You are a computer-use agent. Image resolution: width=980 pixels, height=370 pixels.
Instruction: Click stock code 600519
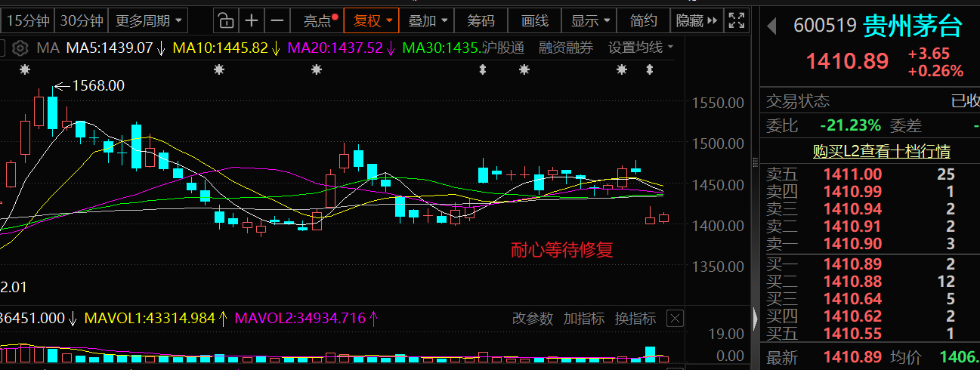[825, 26]
